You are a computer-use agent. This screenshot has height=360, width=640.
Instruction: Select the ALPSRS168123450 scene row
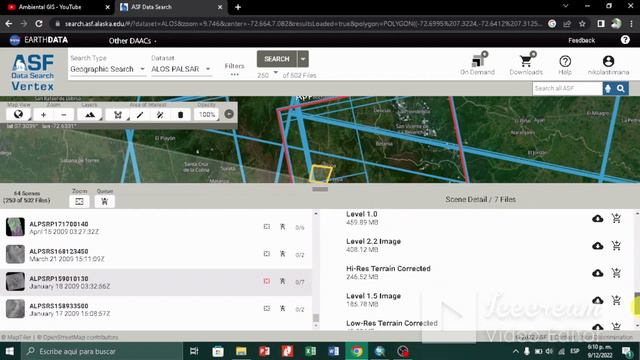(156, 254)
